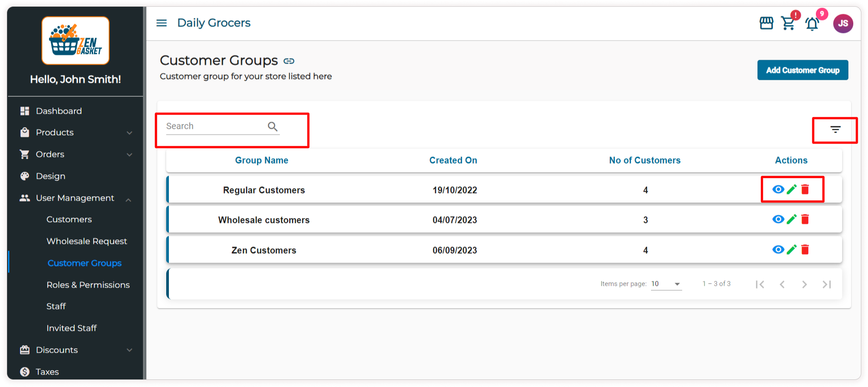View the Regular Customers group details
The height and width of the screenshot is (387, 868).
(x=778, y=189)
